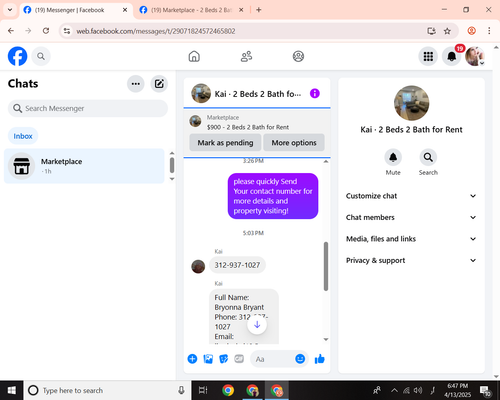The image size is (500, 400).
Task: Open Task View on the taskbar
Action: click(x=203, y=390)
